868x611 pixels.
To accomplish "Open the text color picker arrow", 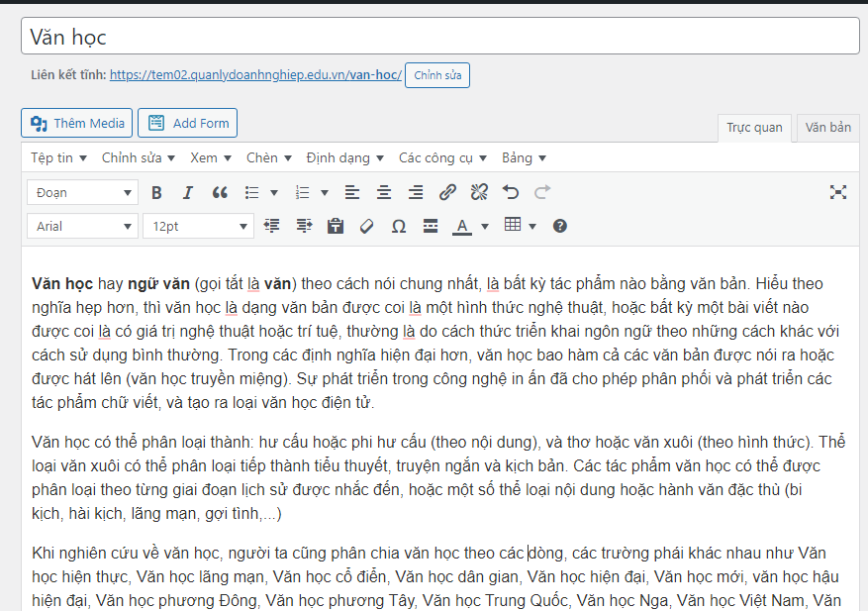I will point(485,226).
